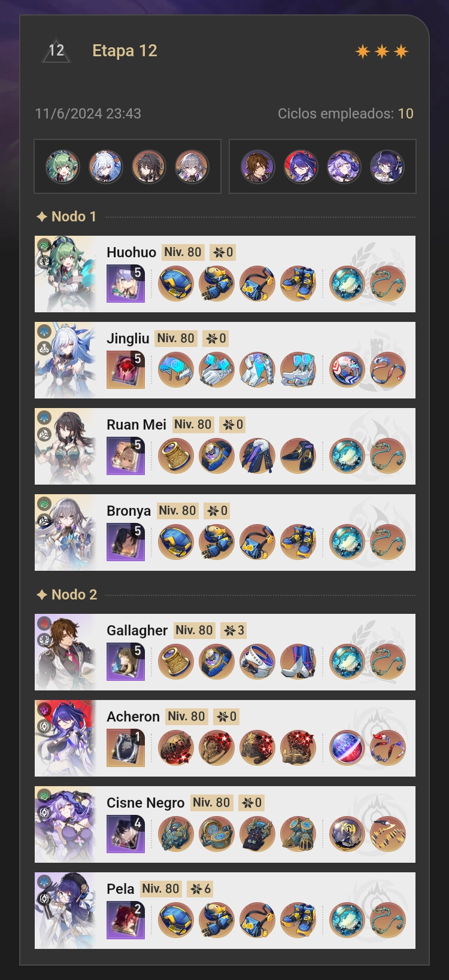Click Ruan Mei's head relic icon

tap(176, 456)
